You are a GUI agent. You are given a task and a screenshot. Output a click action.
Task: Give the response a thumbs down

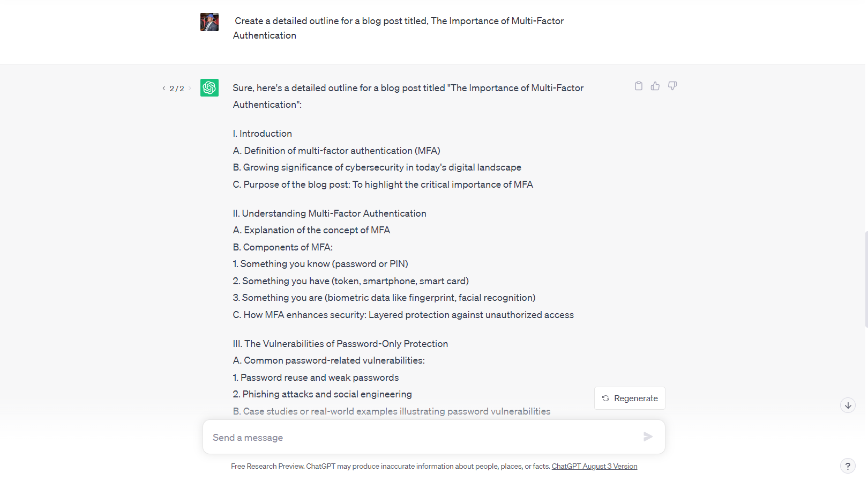coord(672,86)
